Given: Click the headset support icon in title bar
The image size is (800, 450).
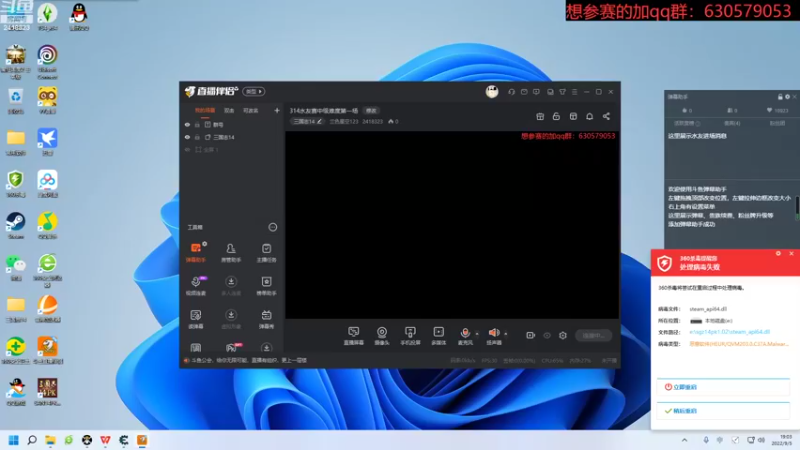Looking at the screenshot, I should tap(511, 92).
